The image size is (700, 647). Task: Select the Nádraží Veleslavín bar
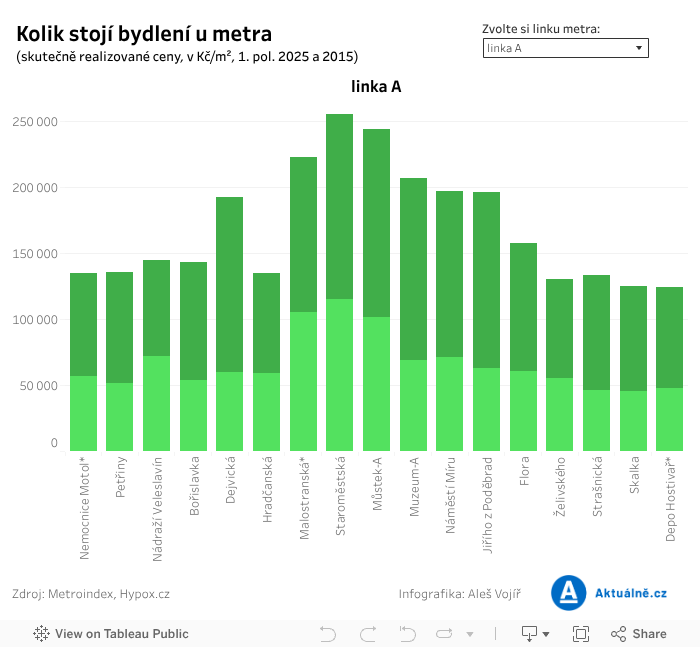tap(156, 355)
